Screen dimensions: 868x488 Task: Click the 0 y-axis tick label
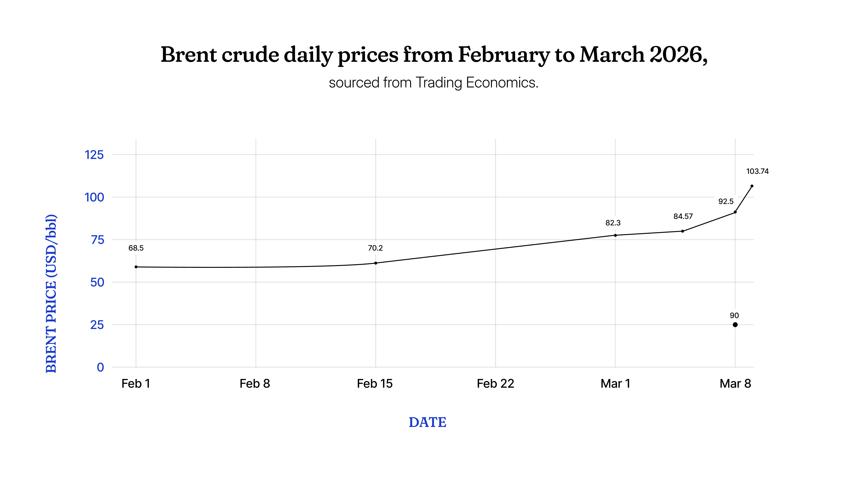[100, 367]
